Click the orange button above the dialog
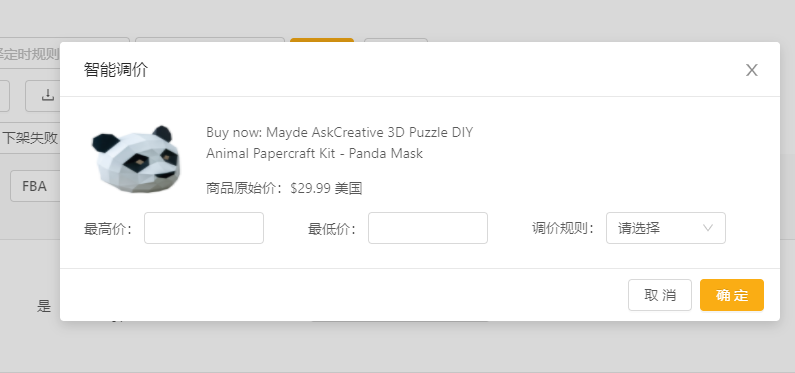The height and width of the screenshot is (373, 795). coord(322,40)
